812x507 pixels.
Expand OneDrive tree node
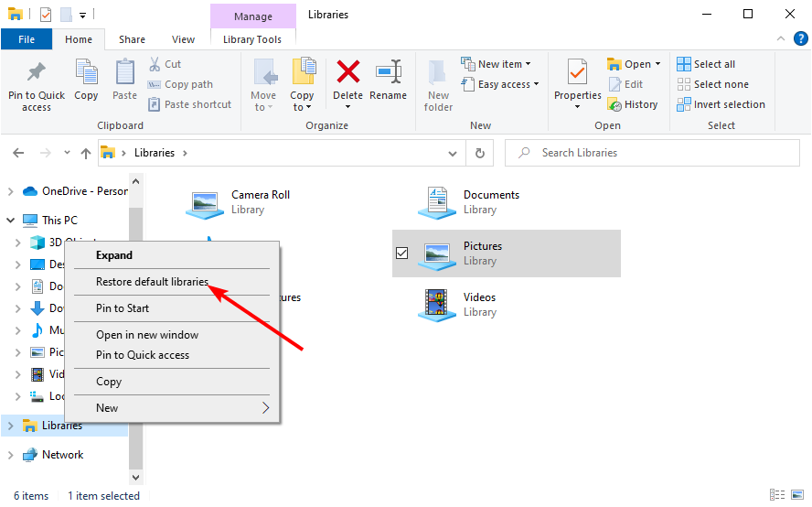10,191
